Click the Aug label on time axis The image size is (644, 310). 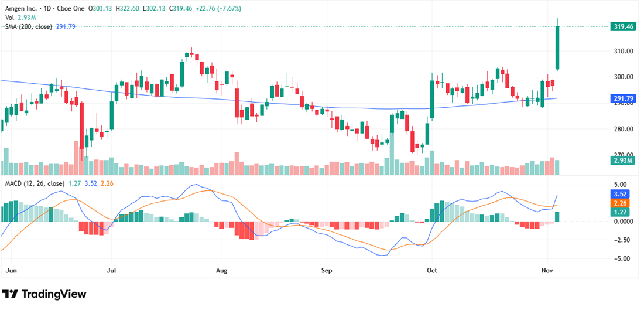[x=221, y=271]
